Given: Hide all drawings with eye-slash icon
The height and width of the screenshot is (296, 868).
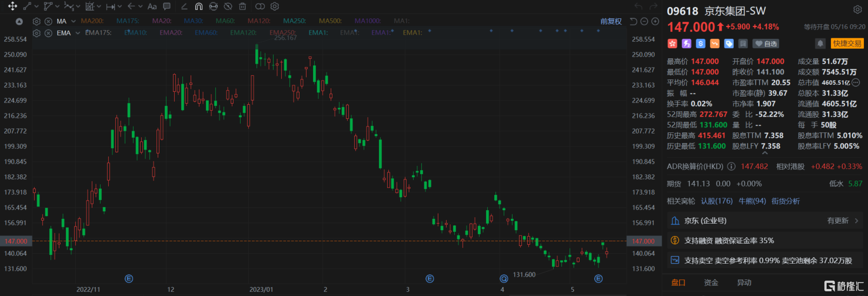Looking at the screenshot, I should pos(228,6).
